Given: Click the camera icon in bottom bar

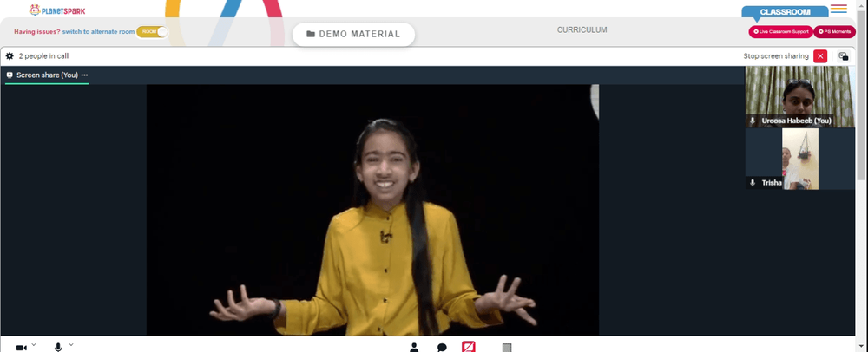Looking at the screenshot, I should tap(21, 348).
